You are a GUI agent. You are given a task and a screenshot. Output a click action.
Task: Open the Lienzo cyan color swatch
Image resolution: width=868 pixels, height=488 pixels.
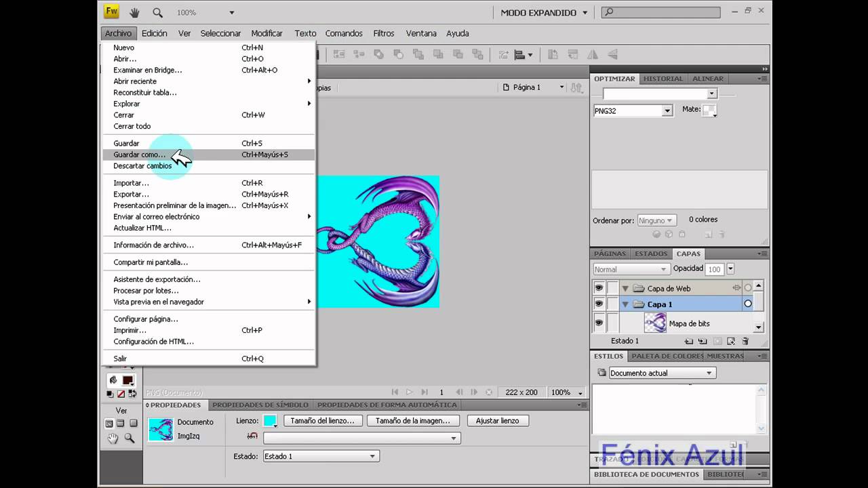tap(270, 421)
